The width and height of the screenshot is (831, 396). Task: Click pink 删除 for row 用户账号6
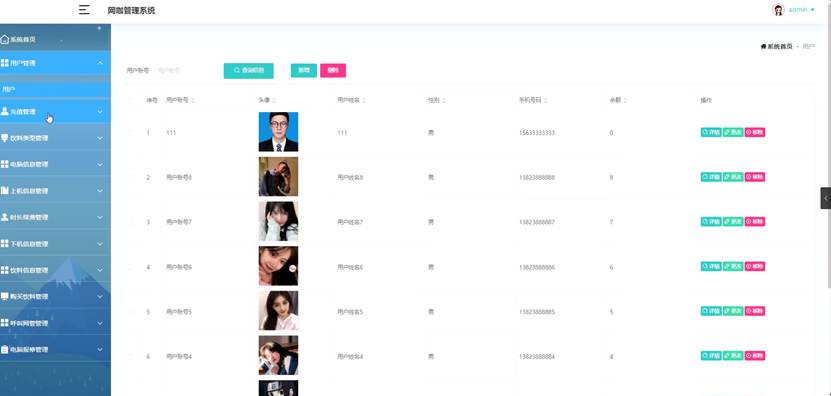pos(755,266)
